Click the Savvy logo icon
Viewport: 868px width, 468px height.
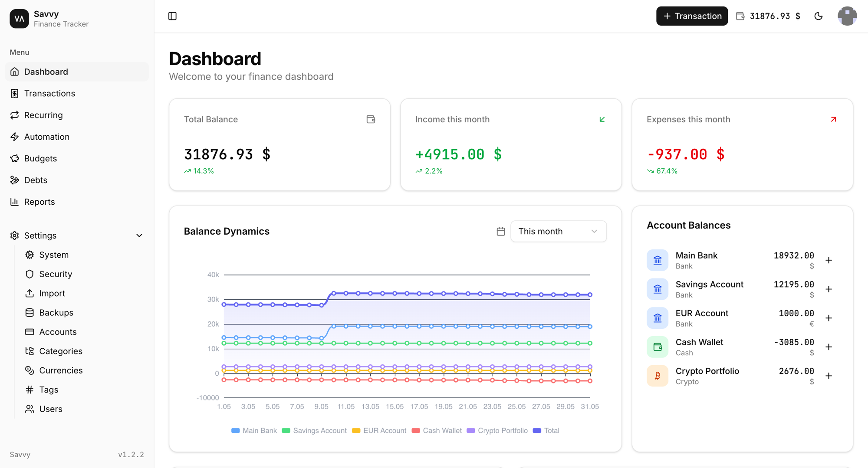coord(19,19)
